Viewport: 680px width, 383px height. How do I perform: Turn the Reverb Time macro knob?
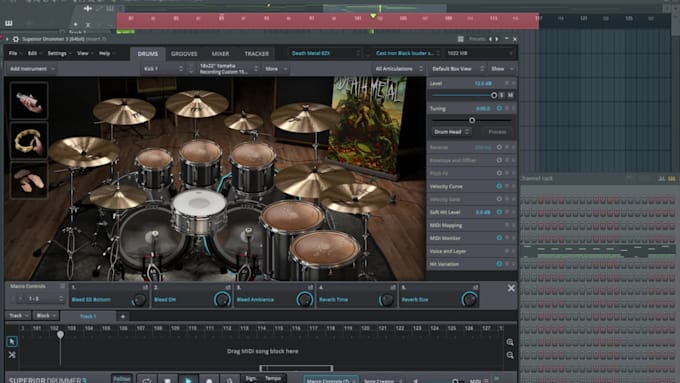coord(387,299)
